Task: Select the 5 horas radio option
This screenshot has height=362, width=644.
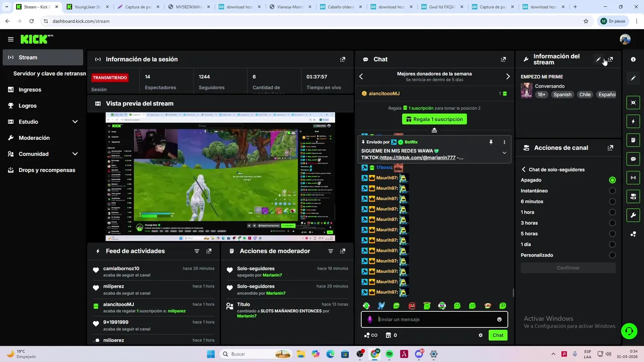Action: (612, 234)
